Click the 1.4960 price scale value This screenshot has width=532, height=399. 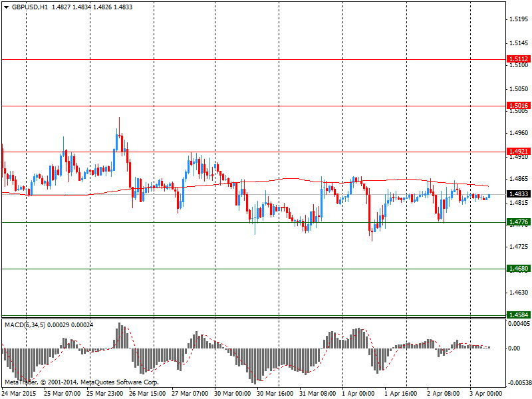click(519, 132)
